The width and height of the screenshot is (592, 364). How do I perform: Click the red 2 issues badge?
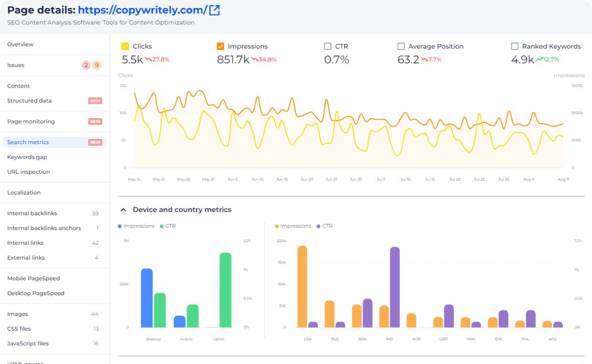(86, 65)
